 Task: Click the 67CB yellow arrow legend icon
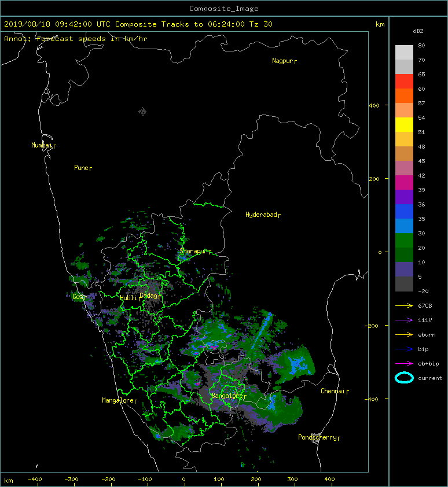coord(404,305)
